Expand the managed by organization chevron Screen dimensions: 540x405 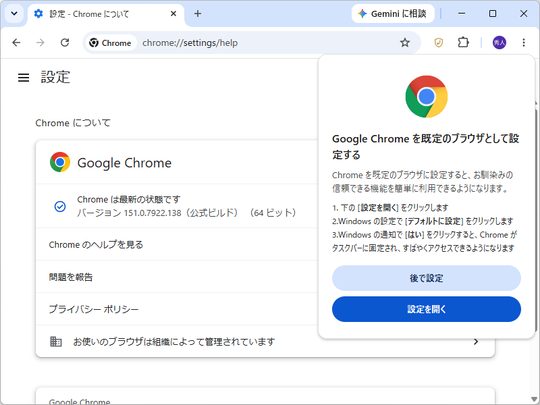(x=476, y=342)
